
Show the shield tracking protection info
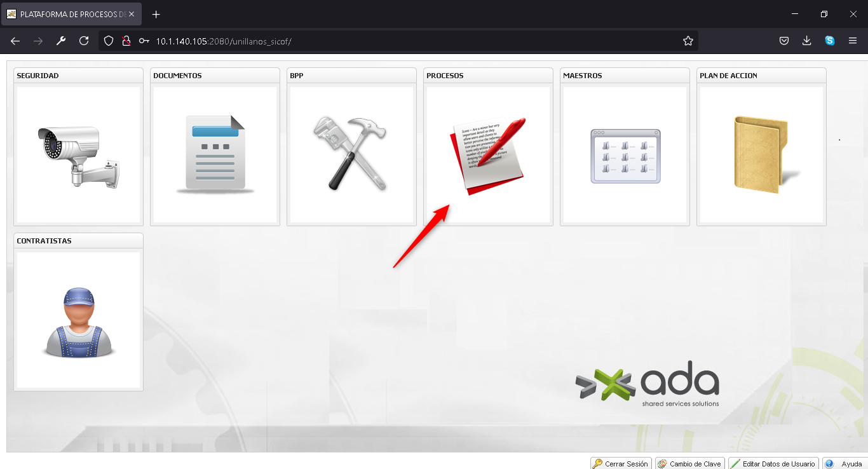[109, 41]
